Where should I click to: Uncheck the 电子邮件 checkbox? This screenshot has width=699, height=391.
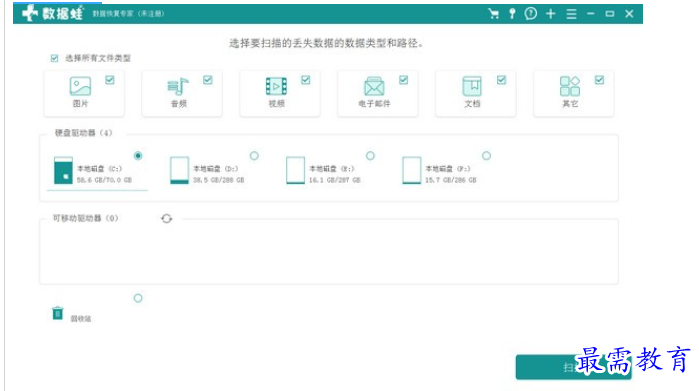pyautogui.click(x=403, y=80)
